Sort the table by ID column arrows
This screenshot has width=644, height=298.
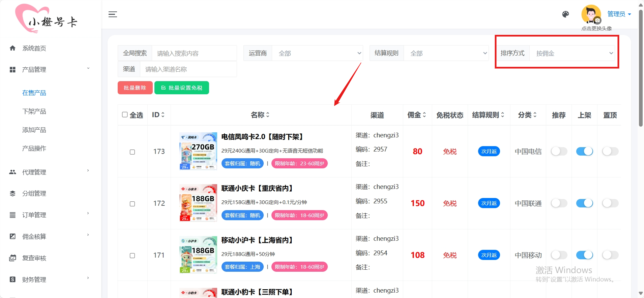(x=163, y=115)
